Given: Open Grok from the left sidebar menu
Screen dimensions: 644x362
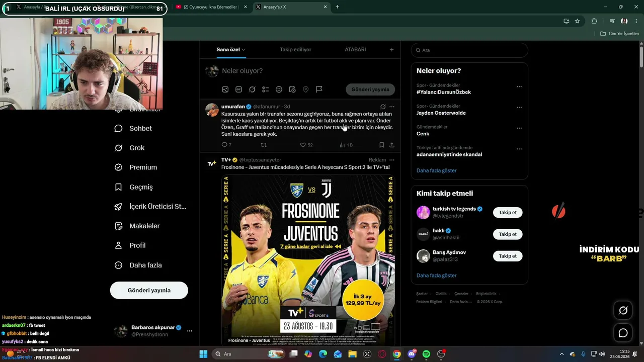Looking at the screenshot, I should [129, 148].
